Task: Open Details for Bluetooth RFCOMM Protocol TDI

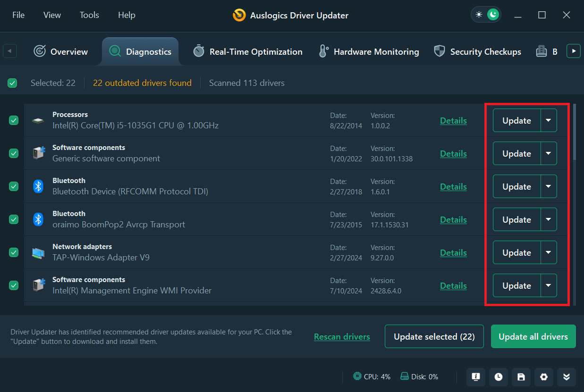Action: [x=453, y=187]
